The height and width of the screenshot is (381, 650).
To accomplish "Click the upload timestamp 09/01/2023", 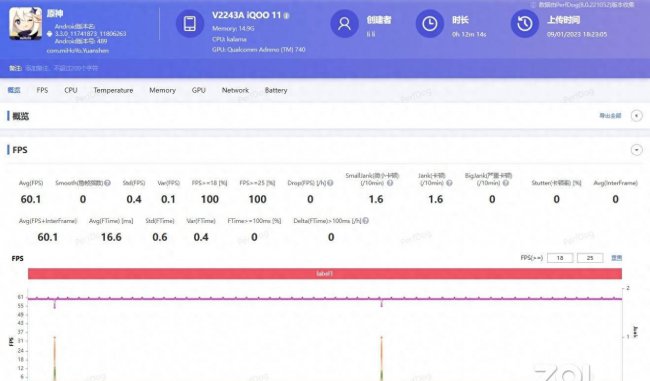I will click(577, 34).
